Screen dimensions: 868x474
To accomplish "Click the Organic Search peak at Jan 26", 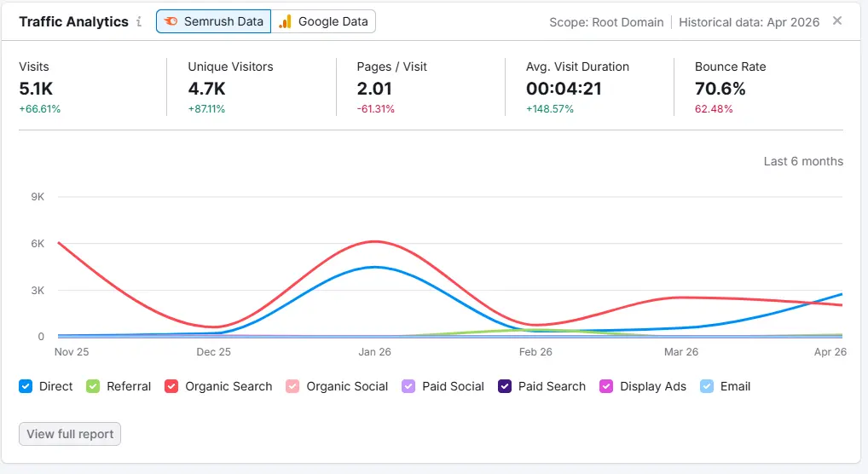I will pyautogui.click(x=375, y=241).
